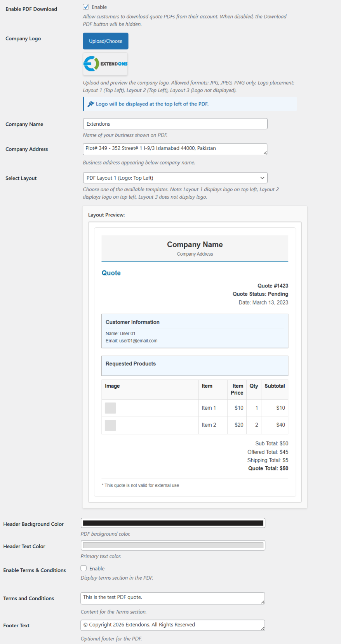Click the Footer Text field

[173, 625]
